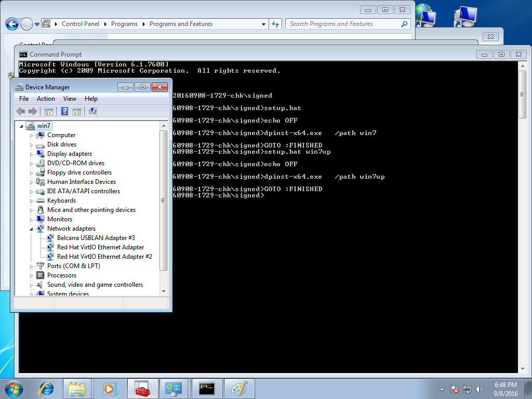Expand the DVD/CD-ROM drives category

coord(31,164)
